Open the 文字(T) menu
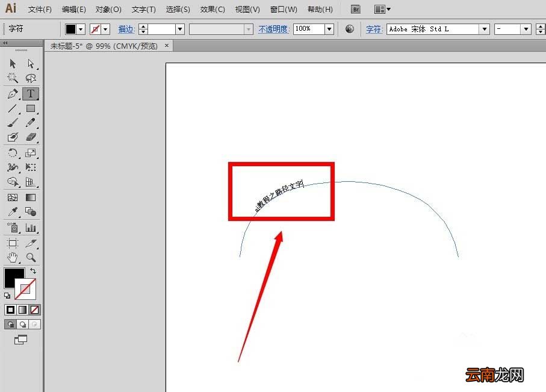This screenshot has width=546, height=392. (x=143, y=10)
